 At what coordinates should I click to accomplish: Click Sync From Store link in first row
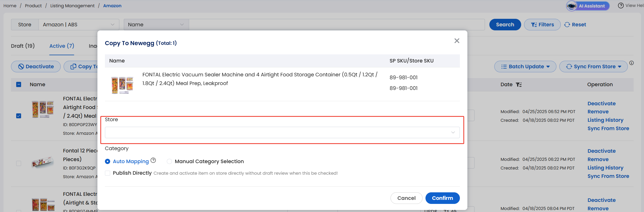click(608, 128)
